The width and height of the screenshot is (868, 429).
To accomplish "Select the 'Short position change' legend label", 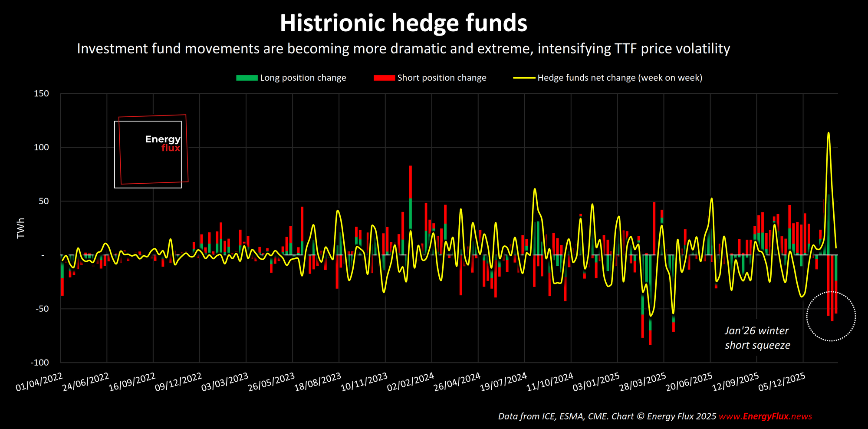I will coord(442,78).
